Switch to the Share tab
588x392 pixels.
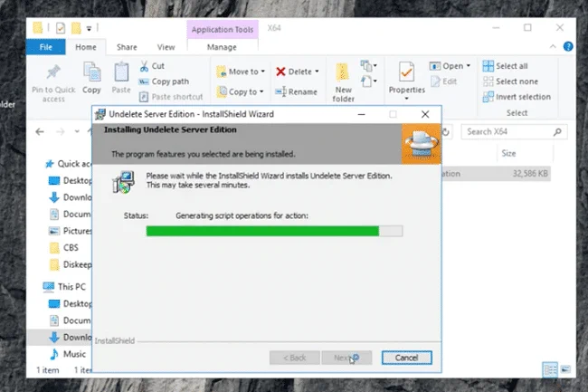pyautogui.click(x=127, y=47)
